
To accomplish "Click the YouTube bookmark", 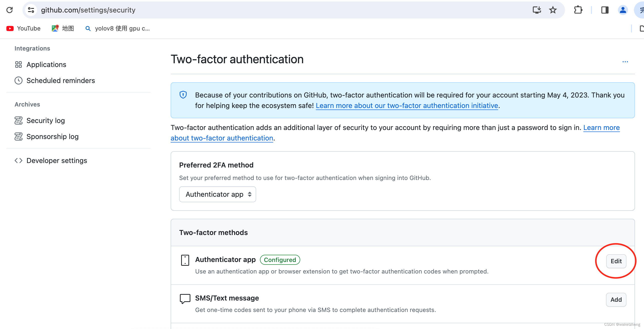I will tap(24, 28).
